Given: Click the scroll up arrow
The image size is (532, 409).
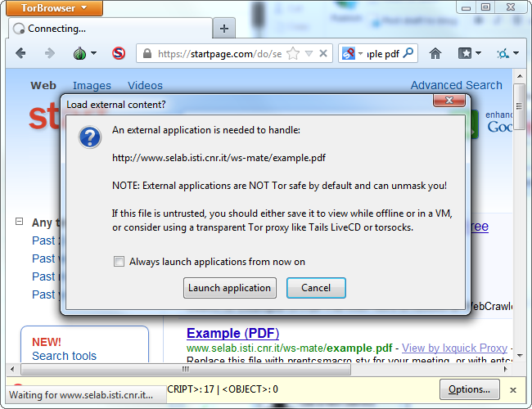Looking at the screenshot, I should point(520,76).
